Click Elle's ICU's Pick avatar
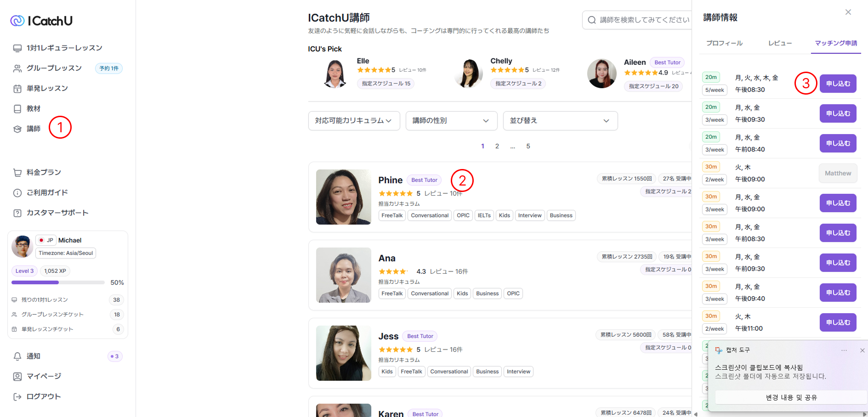The height and width of the screenshot is (417, 868). [335, 73]
